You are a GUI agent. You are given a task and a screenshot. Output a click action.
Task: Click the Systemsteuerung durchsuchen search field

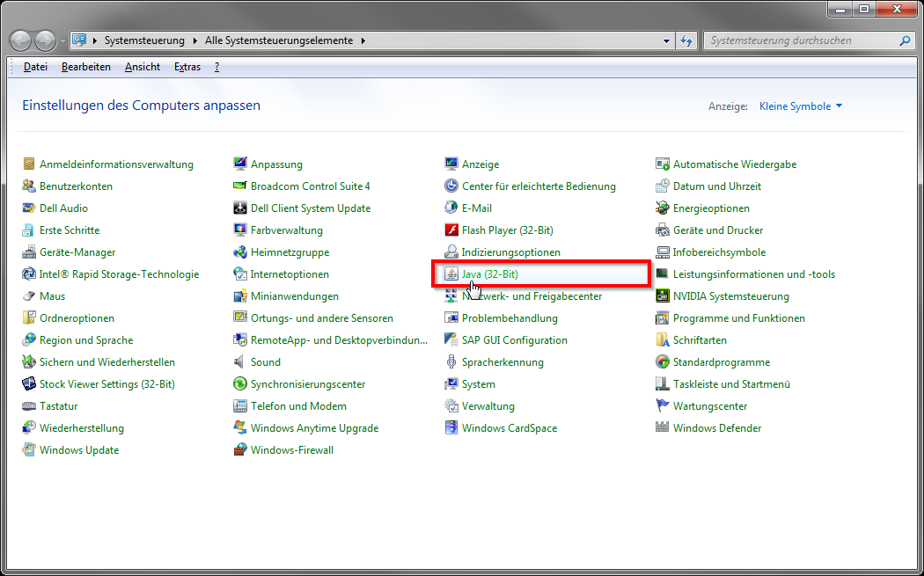click(801, 40)
